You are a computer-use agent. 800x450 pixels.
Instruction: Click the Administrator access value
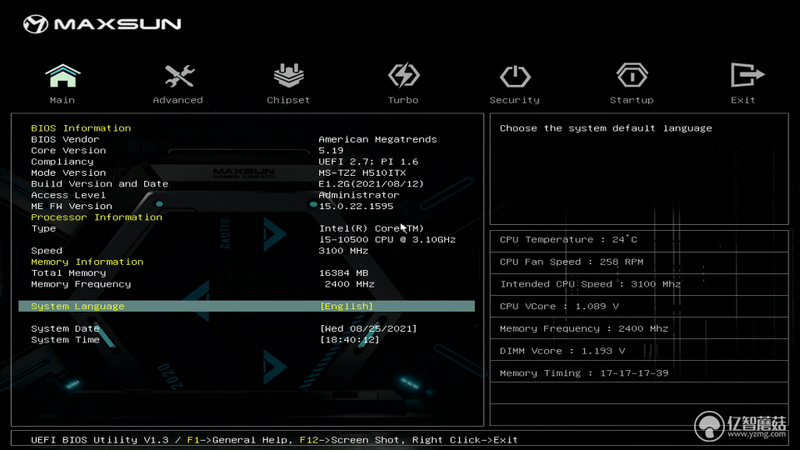[x=359, y=195]
